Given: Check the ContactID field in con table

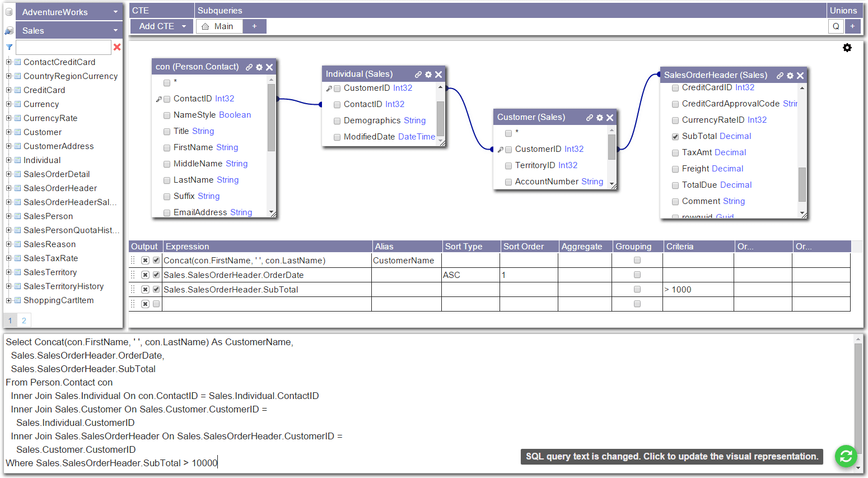Looking at the screenshot, I should [x=167, y=99].
